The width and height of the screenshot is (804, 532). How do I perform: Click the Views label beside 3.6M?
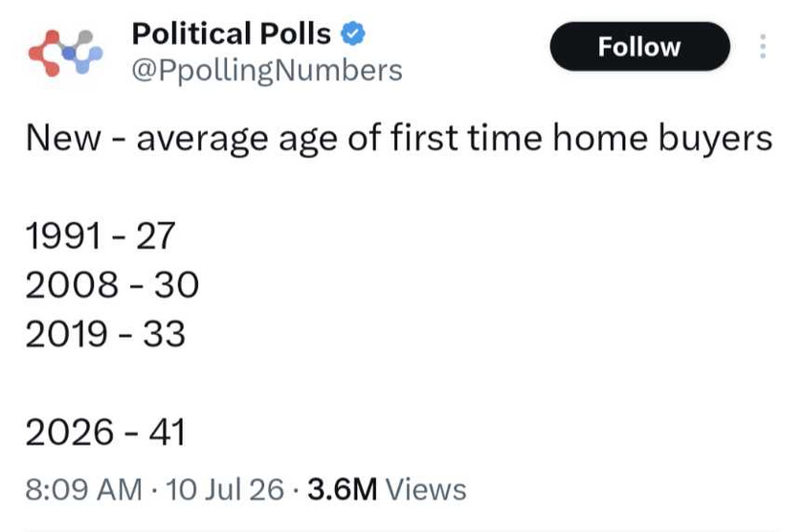[x=426, y=489]
